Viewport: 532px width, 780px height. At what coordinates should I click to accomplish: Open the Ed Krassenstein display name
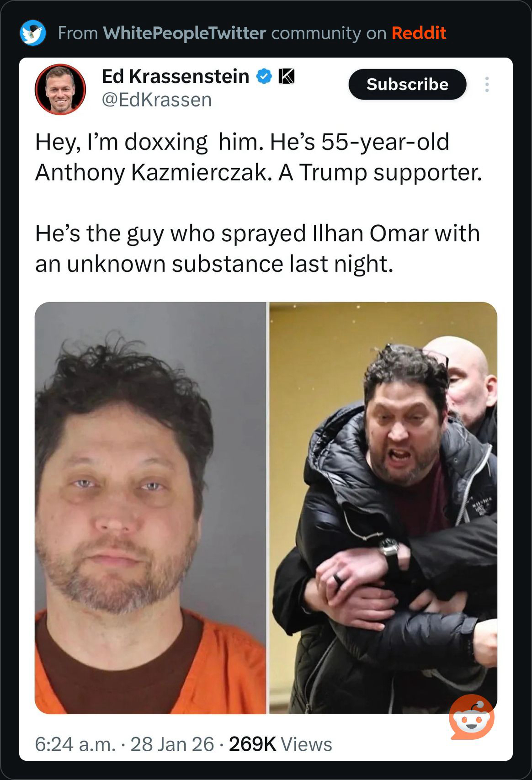coord(176,76)
